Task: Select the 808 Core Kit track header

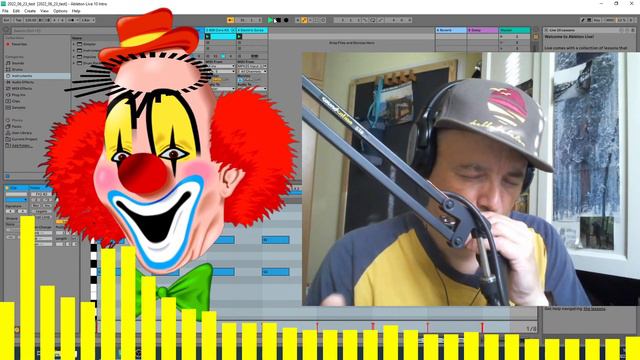Action: coord(220,30)
